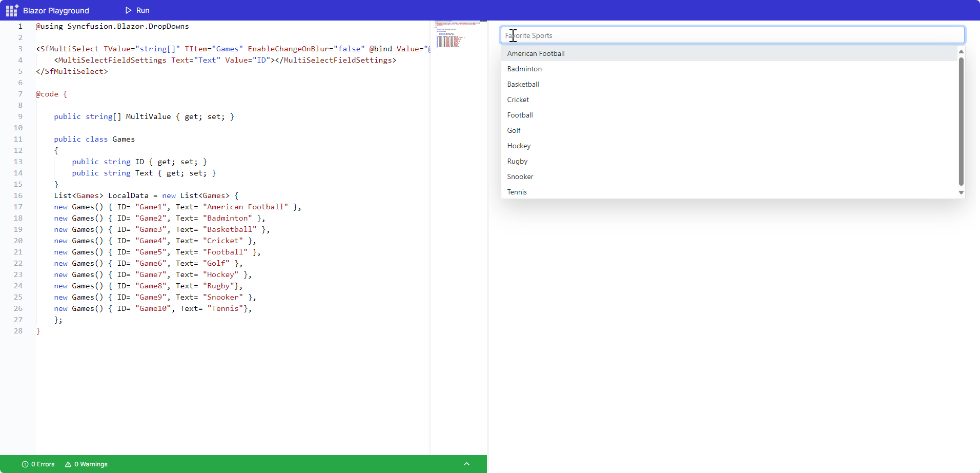Click the errors circle icon in status bar
The width and height of the screenshot is (980, 473).
[25, 464]
